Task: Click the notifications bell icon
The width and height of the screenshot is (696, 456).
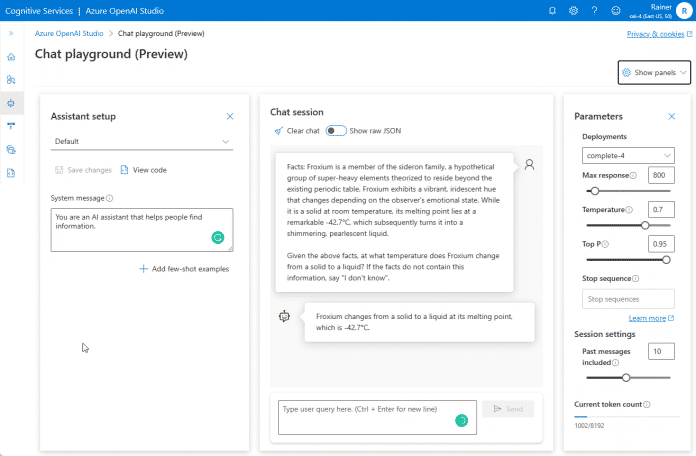Action: (x=552, y=11)
